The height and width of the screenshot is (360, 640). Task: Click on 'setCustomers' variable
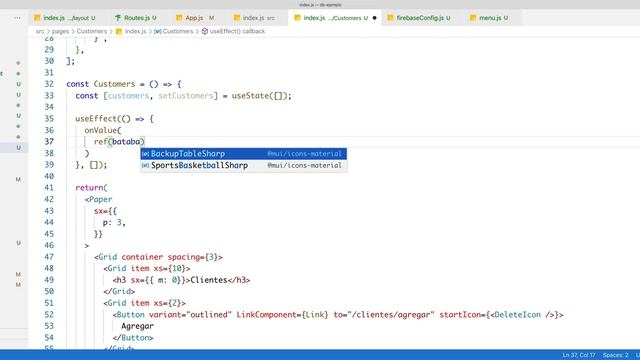pos(186,96)
